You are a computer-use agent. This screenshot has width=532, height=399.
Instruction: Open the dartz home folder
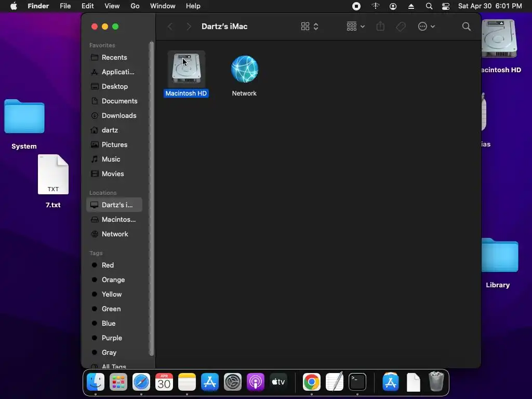114,130
